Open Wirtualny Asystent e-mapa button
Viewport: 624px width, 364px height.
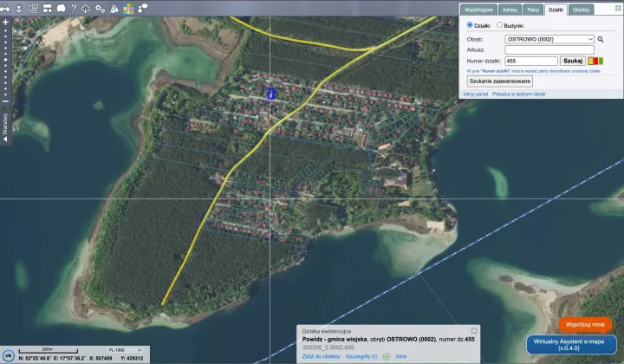pos(571,345)
